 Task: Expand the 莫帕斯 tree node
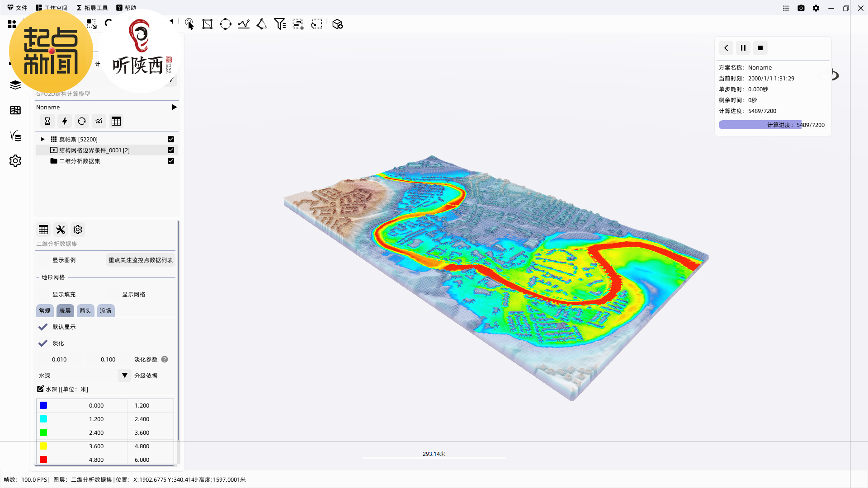tap(42, 139)
